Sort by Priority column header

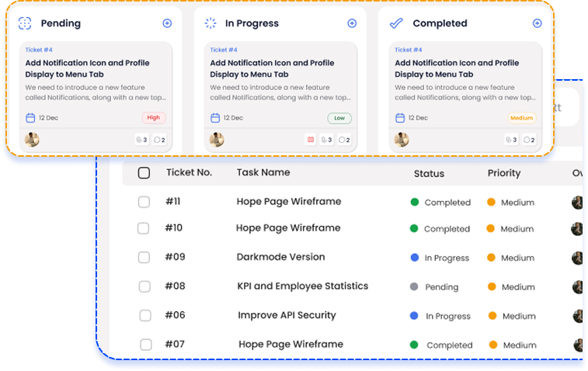point(504,173)
